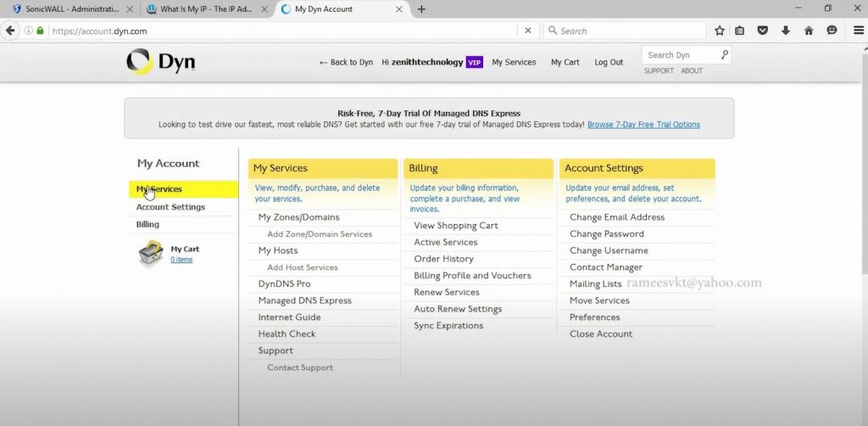This screenshot has width=868, height=426.
Task: Open the Firefox hamburger menu
Action: [858, 31]
